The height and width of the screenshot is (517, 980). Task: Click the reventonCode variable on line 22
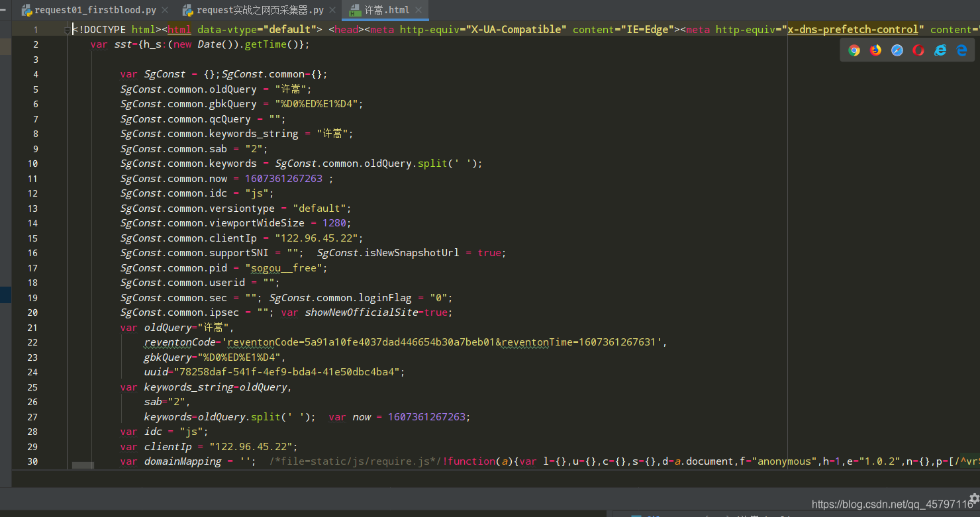point(180,342)
